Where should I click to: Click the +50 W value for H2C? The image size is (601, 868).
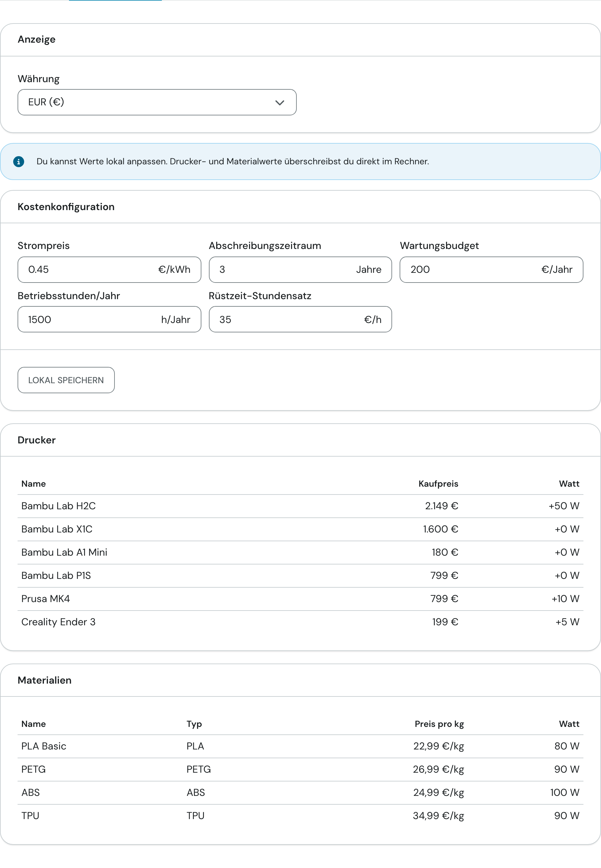click(564, 506)
